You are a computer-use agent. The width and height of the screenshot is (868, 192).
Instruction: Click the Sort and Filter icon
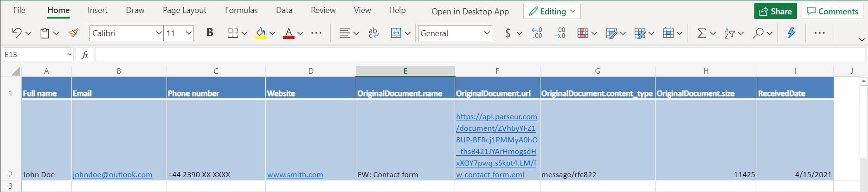730,33
